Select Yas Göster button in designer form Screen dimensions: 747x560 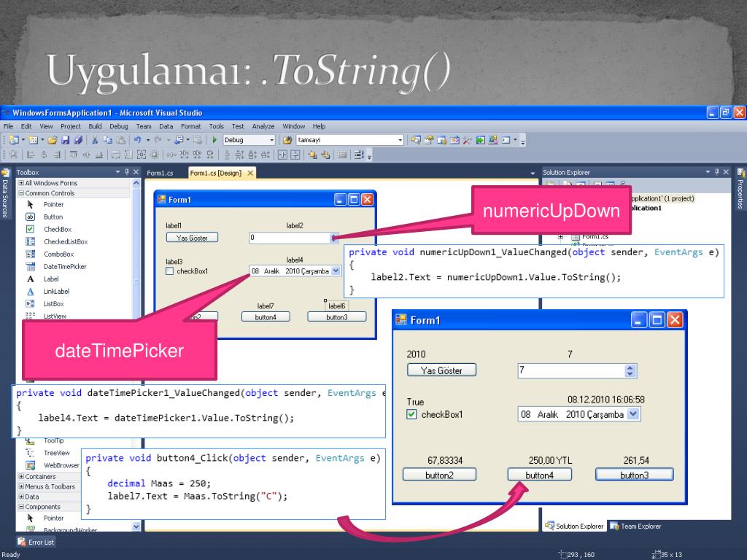click(x=192, y=238)
